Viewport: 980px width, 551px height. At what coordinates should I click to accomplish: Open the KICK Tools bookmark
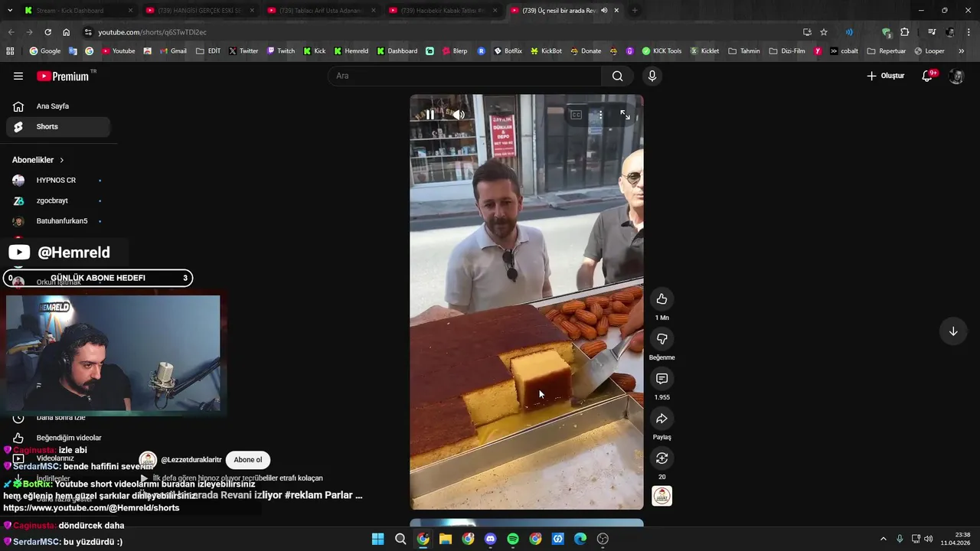coord(661,51)
